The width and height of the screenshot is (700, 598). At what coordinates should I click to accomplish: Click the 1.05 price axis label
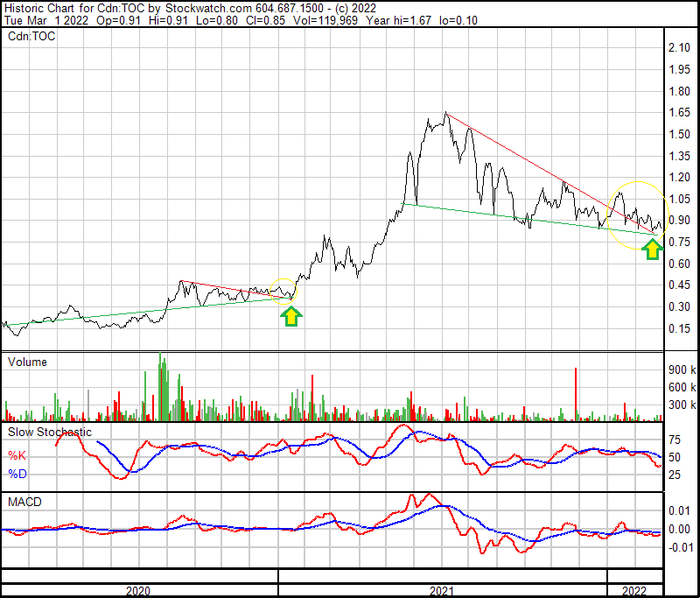(x=679, y=199)
